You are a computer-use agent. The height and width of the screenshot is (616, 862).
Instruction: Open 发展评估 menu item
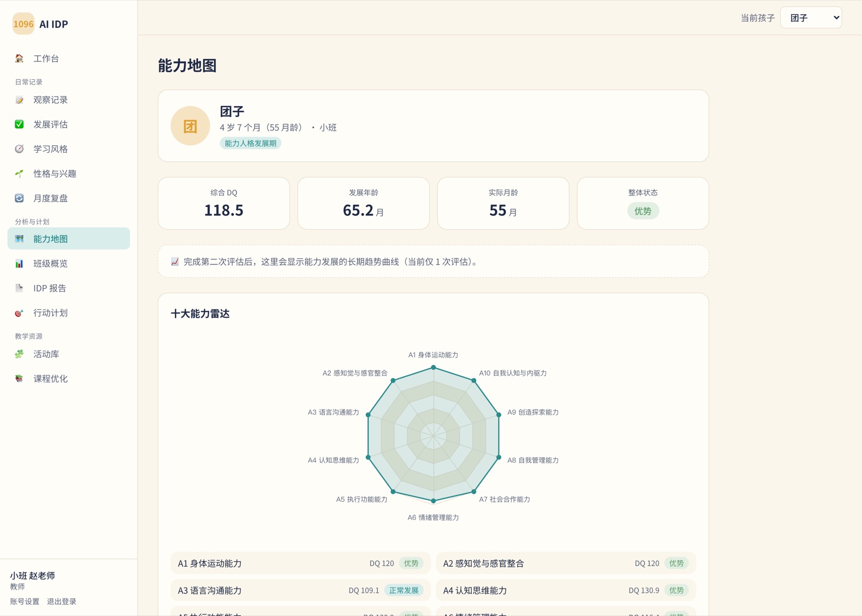pyautogui.click(x=69, y=124)
